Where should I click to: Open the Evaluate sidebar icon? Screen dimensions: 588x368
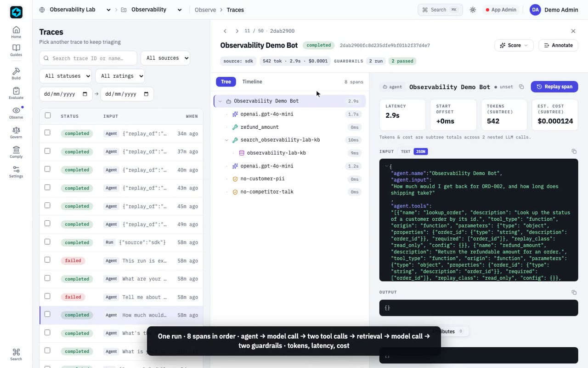(16, 93)
